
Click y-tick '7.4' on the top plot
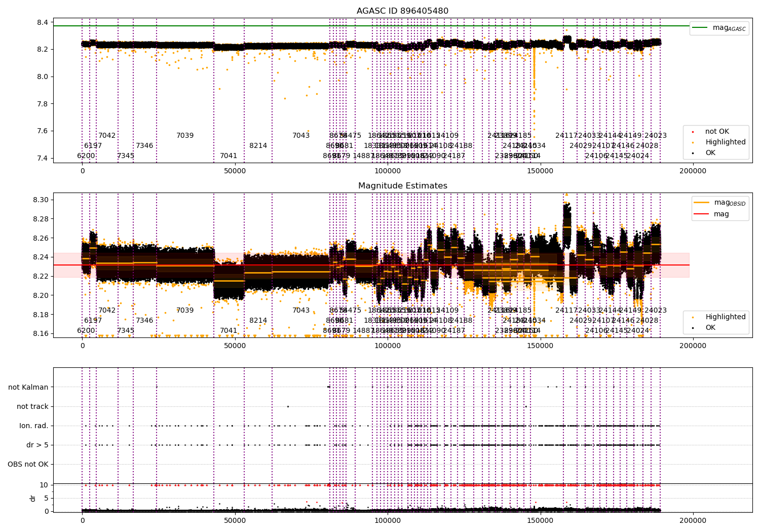(43, 158)
